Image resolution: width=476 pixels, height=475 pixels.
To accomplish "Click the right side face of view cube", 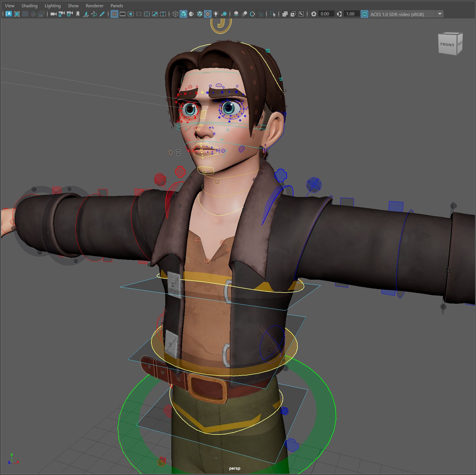I will pyautogui.click(x=460, y=43).
